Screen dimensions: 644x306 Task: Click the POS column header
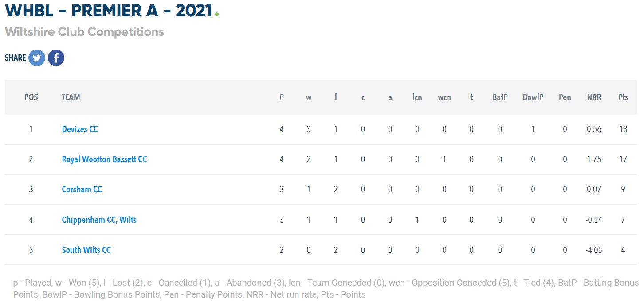point(31,97)
